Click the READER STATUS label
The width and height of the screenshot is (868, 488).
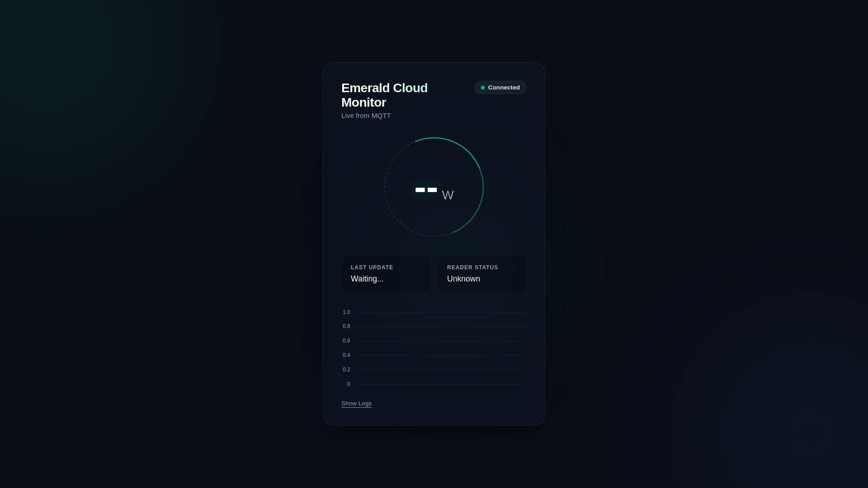[x=472, y=267]
